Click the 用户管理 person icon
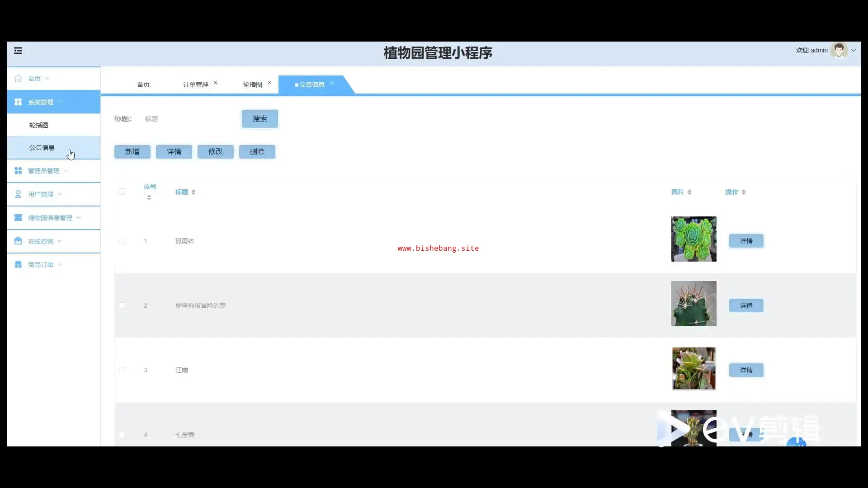 pyautogui.click(x=18, y=194)
